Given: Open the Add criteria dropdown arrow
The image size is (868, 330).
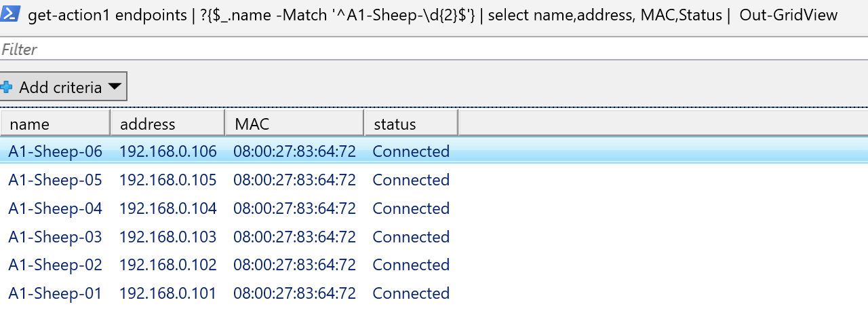Looking at the screenshot, I should [x=115, y=87].
